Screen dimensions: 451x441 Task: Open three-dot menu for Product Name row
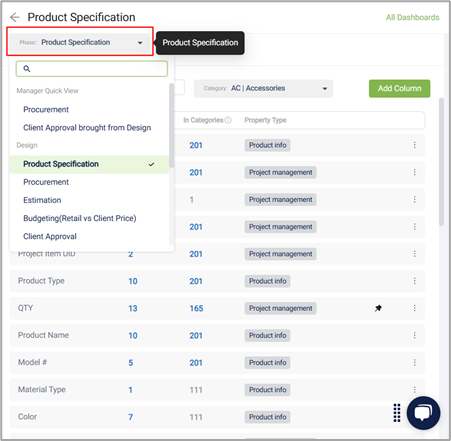pos(414,335)
